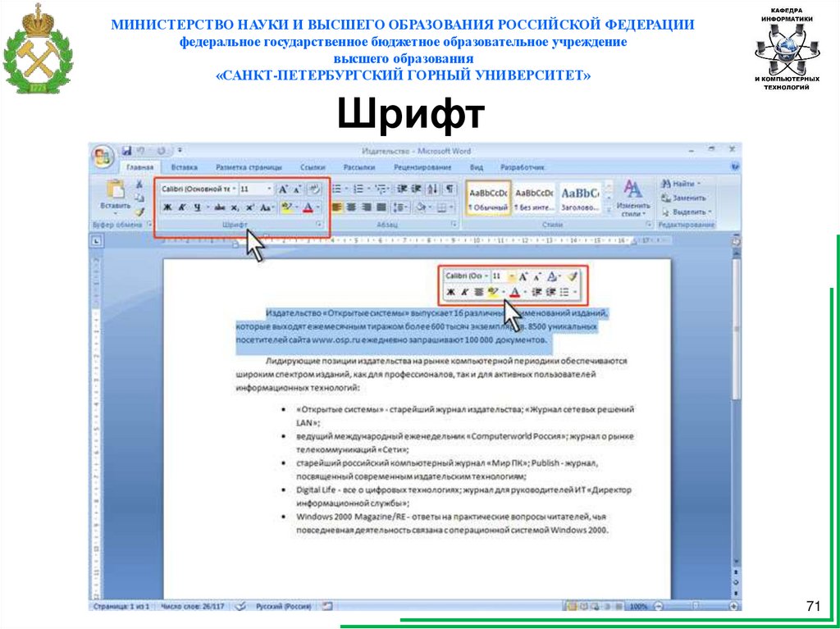Increase indent in the ribbon paragraph group
This screenshot has width=840, height=629.
tap(416, 189)
